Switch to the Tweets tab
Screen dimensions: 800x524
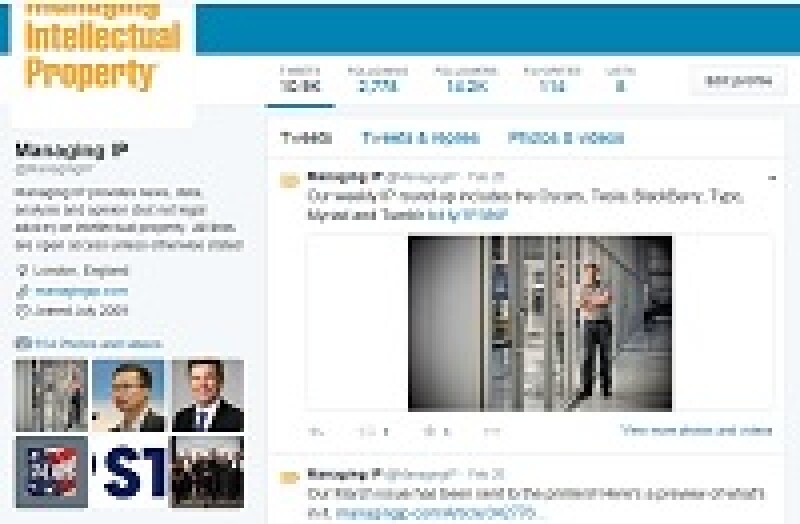click(x=305, y=138)
